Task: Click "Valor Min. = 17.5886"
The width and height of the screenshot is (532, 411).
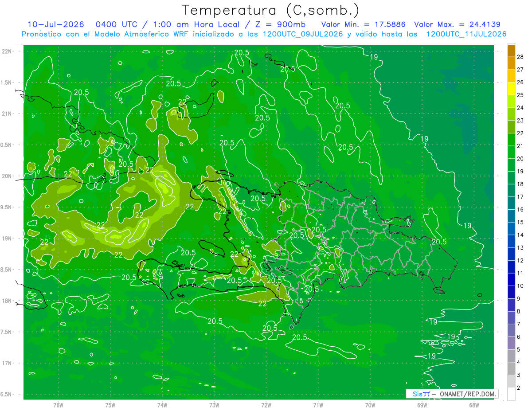Action: click(363, 24)
